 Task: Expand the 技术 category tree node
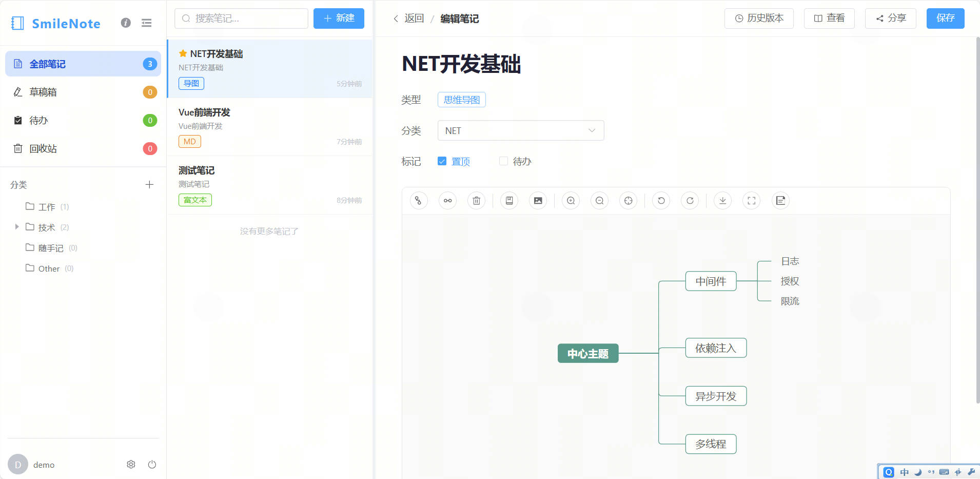(x=17, y=227)
